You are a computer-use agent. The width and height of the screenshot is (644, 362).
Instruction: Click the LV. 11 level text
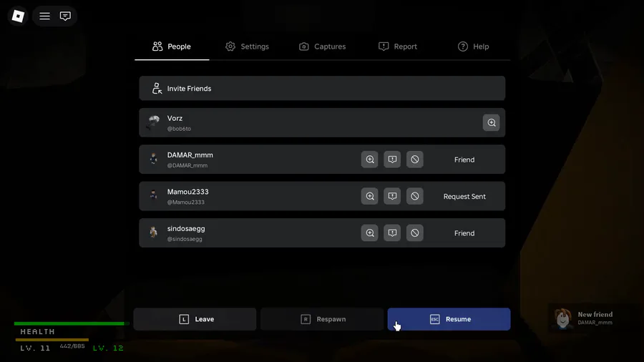[35, 348]
